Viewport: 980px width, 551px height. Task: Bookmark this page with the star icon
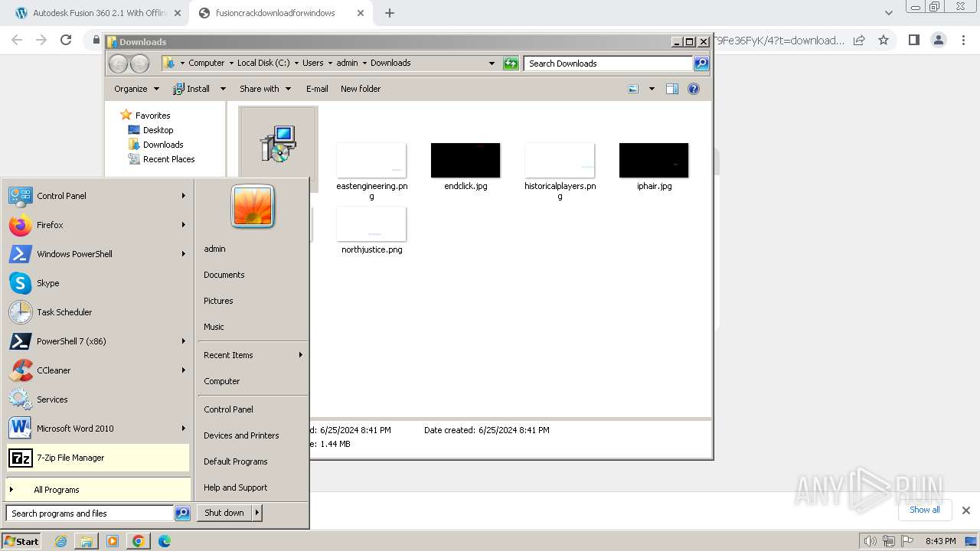coord(884,40)
